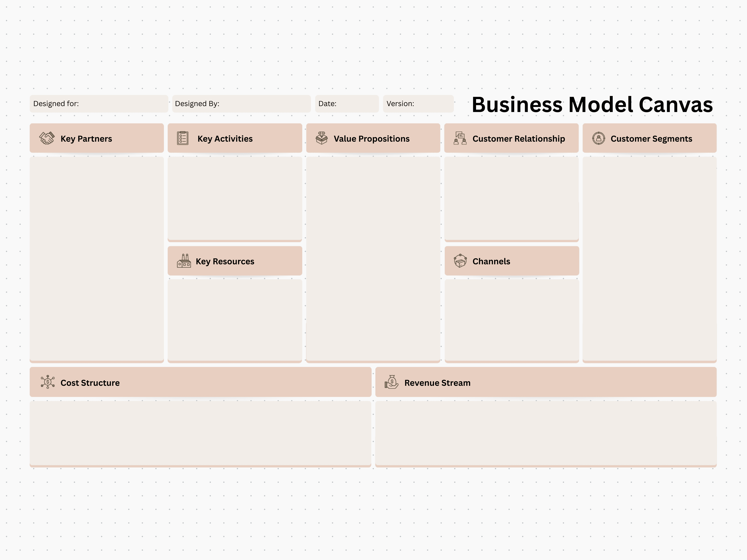Click the Customer Relationship people icon
The image size is (747, 560).
tap(460, 138)
